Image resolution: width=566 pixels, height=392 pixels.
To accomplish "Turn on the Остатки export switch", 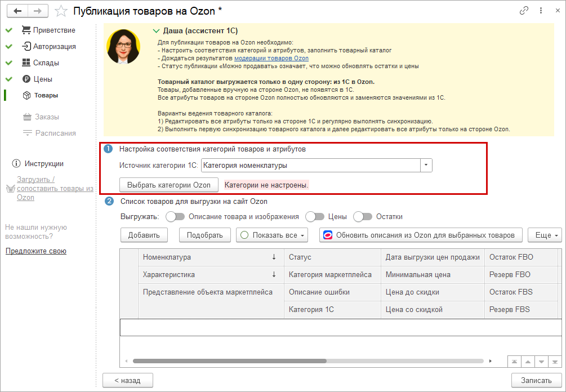I will [x=363, y=217].
